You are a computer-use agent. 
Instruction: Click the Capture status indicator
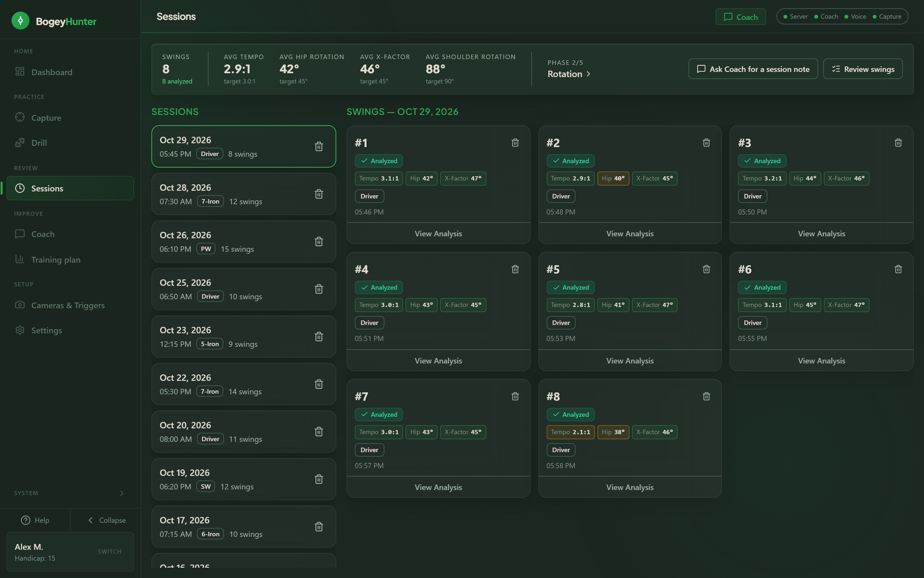[887, 16]
